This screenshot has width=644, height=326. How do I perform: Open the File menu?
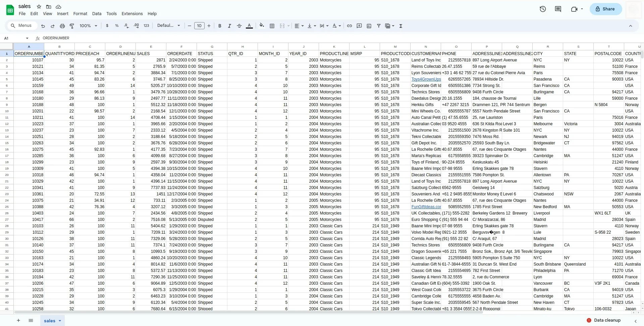(22, 14)
